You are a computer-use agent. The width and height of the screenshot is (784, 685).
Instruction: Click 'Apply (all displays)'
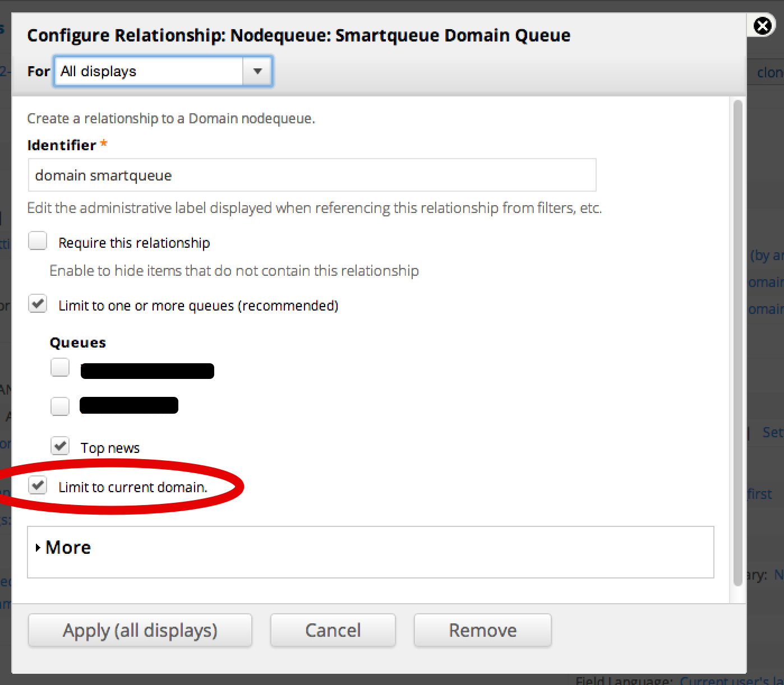coord(140,630)
